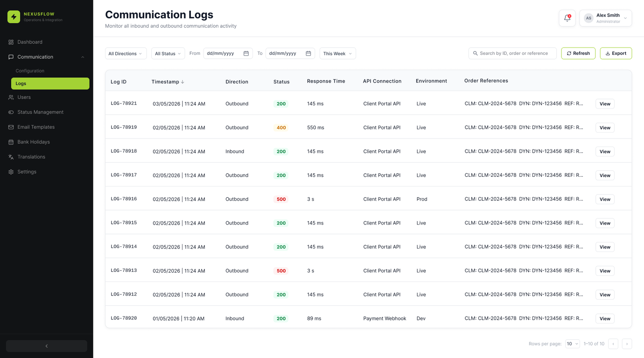Click the search magnifier icon
644x358 pixels.
tap(475, 53)
